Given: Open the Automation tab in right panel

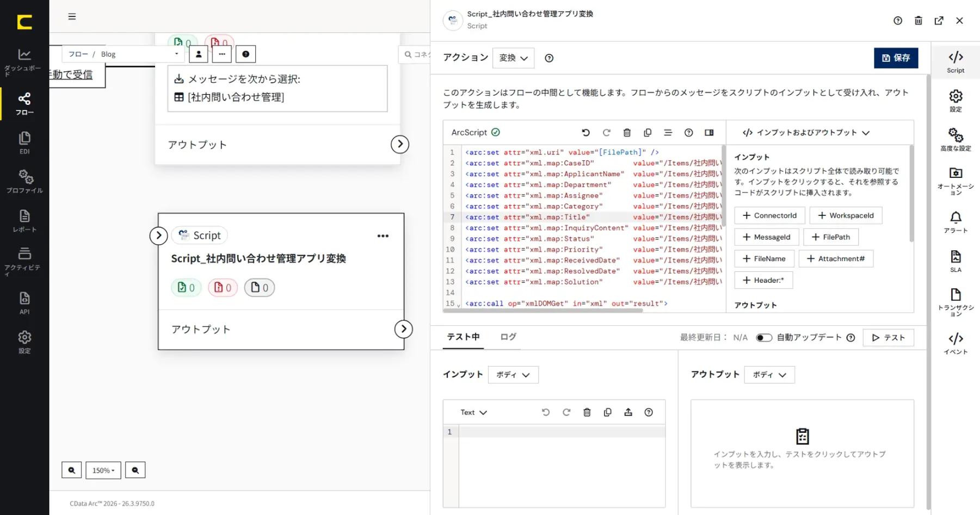Looking at the screenshot, I should pyautogui.click(x=956, y=181).
